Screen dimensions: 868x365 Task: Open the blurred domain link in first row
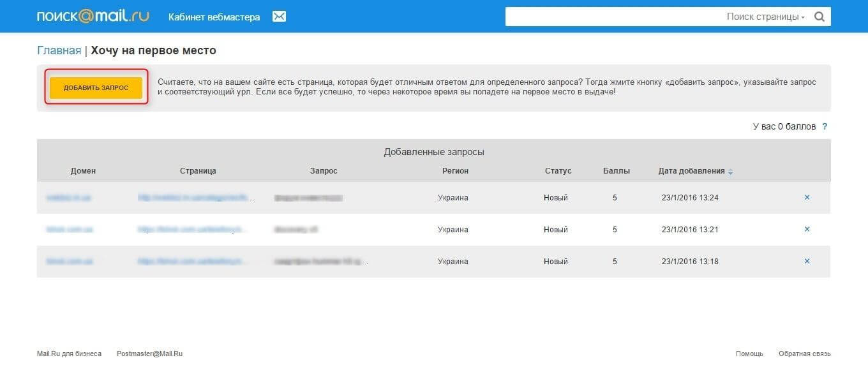68,198
